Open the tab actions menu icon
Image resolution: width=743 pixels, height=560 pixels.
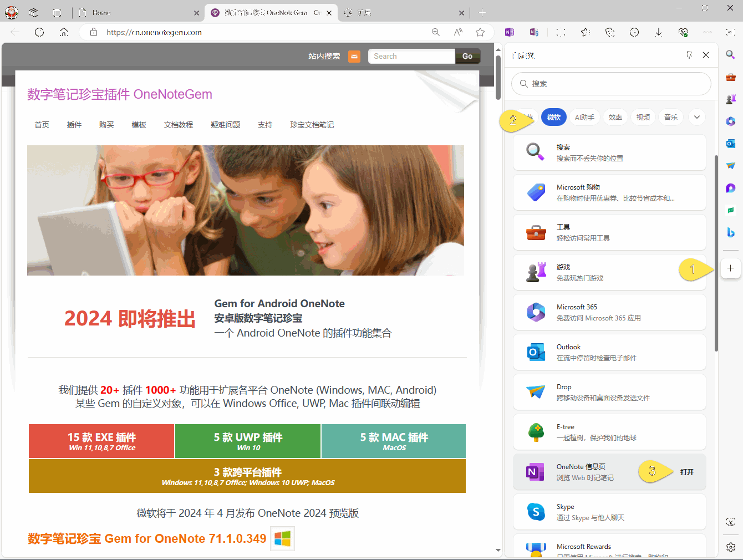(x=57, y=12)
